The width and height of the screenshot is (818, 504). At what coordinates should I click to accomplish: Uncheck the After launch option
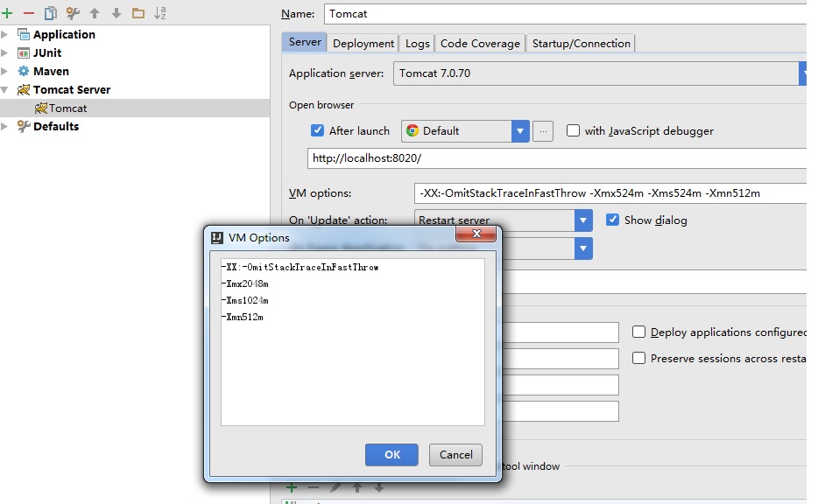click(316, 130)
